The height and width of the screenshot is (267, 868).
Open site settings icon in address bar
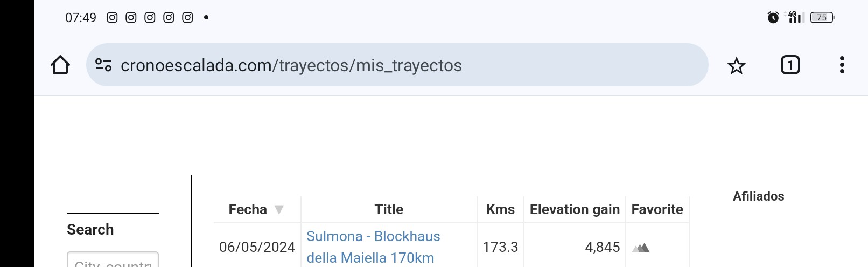[x=103, y=65]
